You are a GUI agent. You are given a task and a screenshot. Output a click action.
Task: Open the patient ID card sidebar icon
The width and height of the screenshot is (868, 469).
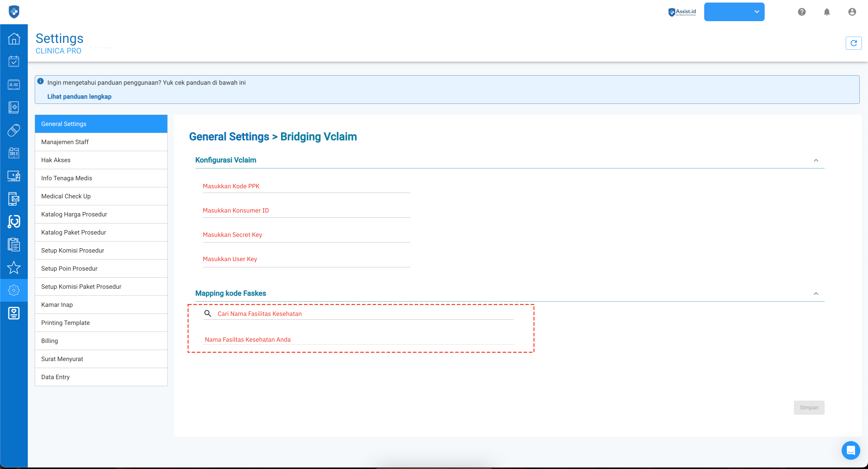pos(14,84)
